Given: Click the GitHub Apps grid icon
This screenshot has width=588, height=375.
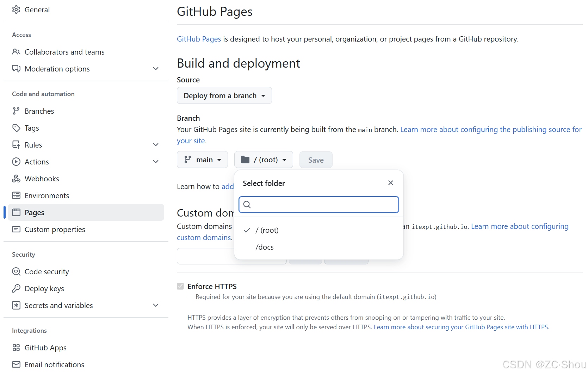Looking at the screenshot, I should click(x=16, y=348).
